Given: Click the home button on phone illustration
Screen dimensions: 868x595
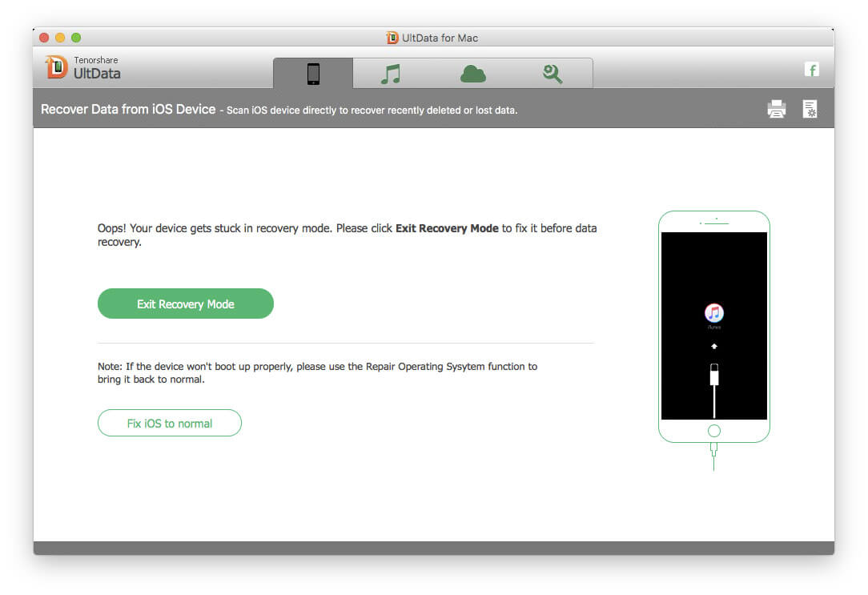Looking at the screenshot, I should (x=714, y=431).
